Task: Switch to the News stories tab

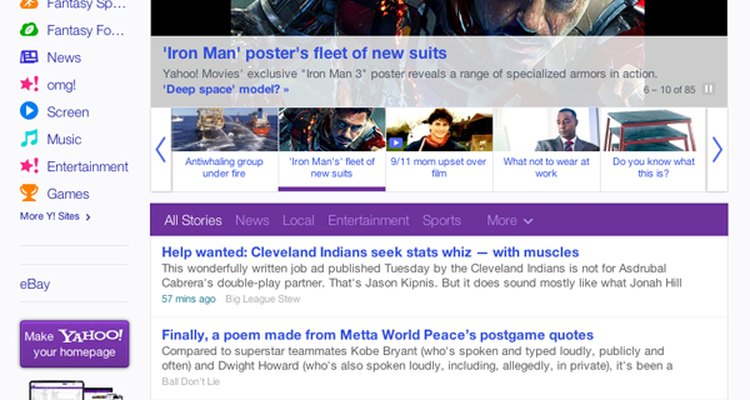Action: pyautogui.click(x=252, y=220)
